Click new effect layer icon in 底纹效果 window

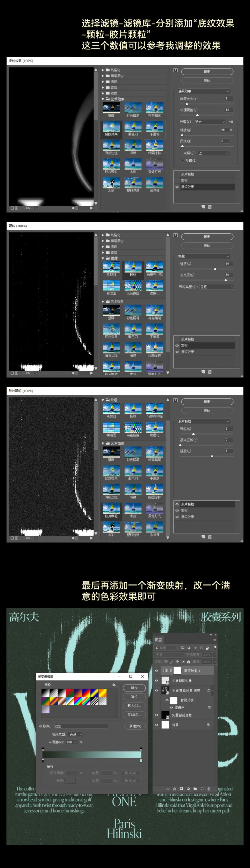click(203, 207)
